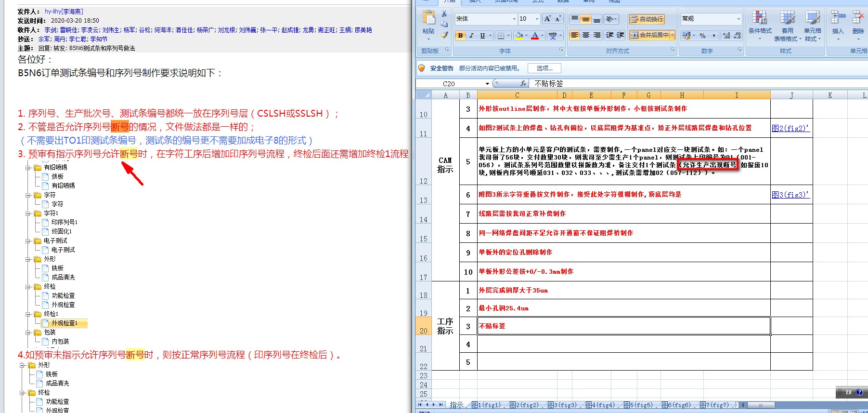
Task: Open the font color dropdown arrow
Action: click(x=542, y=35)
